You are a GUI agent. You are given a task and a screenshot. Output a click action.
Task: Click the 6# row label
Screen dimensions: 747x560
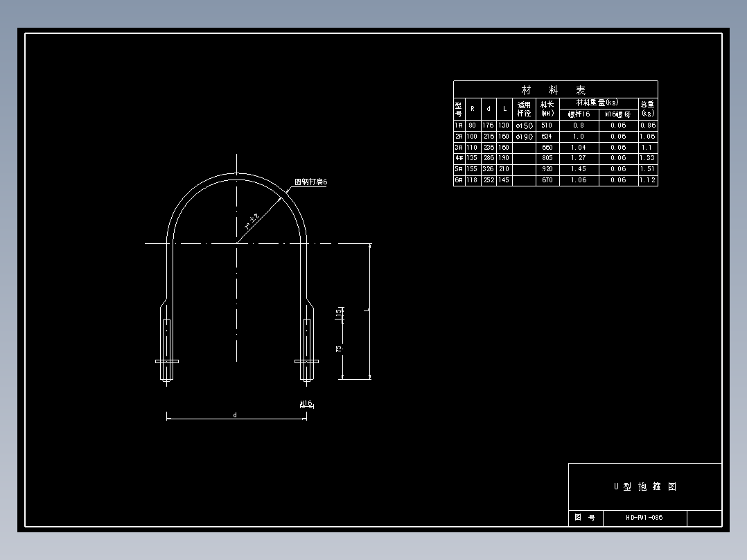[x=458, y=180]
